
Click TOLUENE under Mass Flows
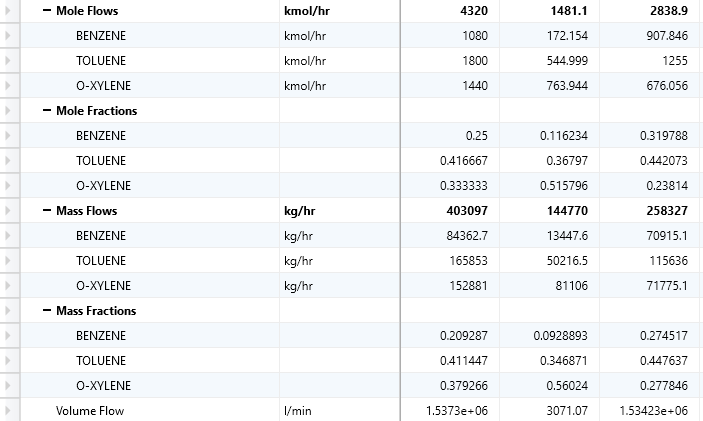click(101, 261)
